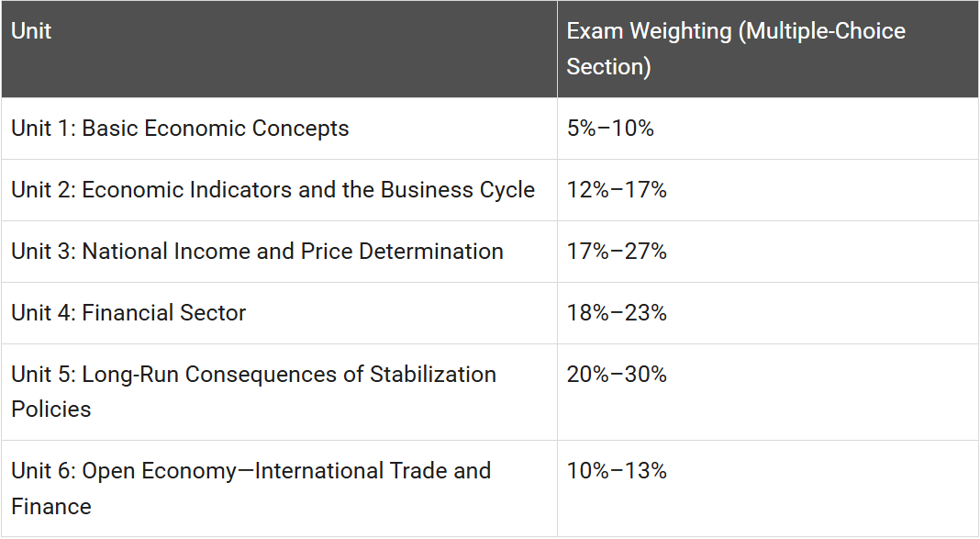Image resolution: width=980 pixels, height=539 pixels.
Task: Click the Unit column header
Action: 279,49
